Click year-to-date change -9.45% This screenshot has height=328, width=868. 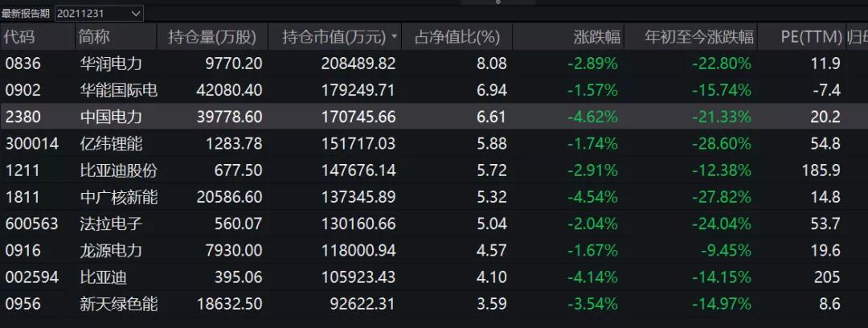coord(726,251)
